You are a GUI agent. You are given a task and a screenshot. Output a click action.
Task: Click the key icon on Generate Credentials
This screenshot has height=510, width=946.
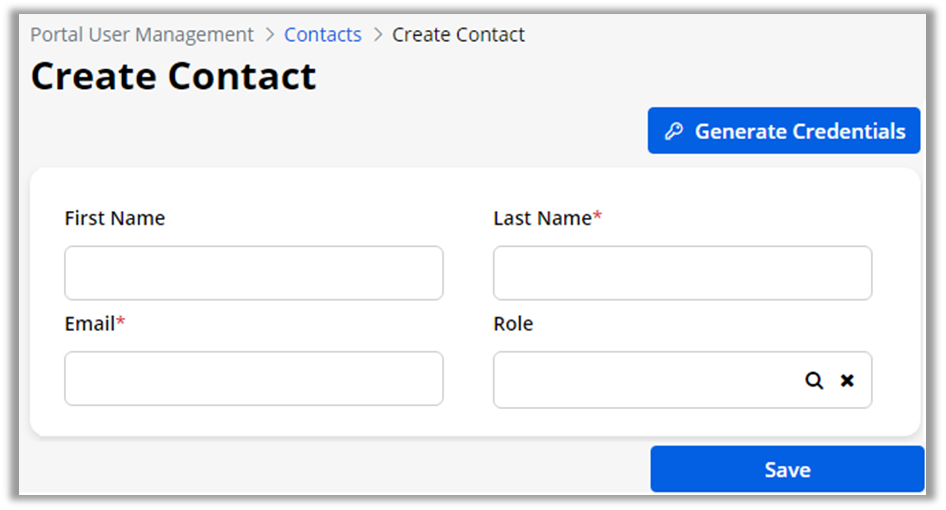[x=674, y=131]
